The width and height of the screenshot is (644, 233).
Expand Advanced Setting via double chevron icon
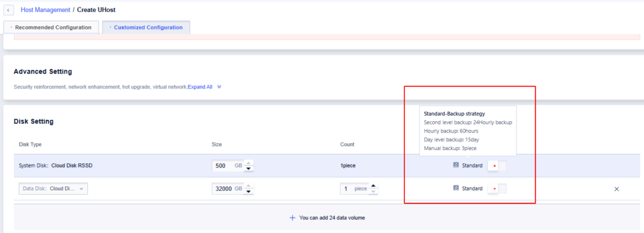(219, 87)
